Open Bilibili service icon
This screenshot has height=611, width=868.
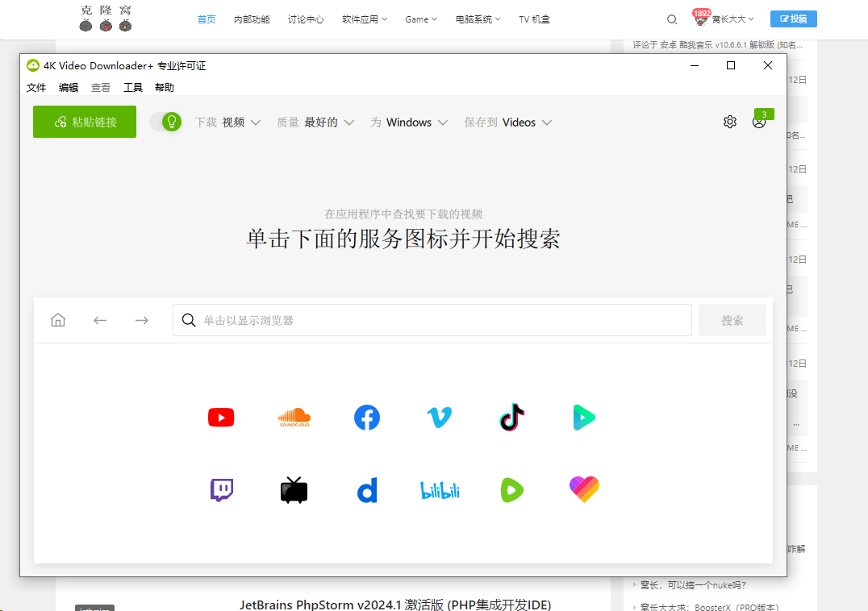440,490
